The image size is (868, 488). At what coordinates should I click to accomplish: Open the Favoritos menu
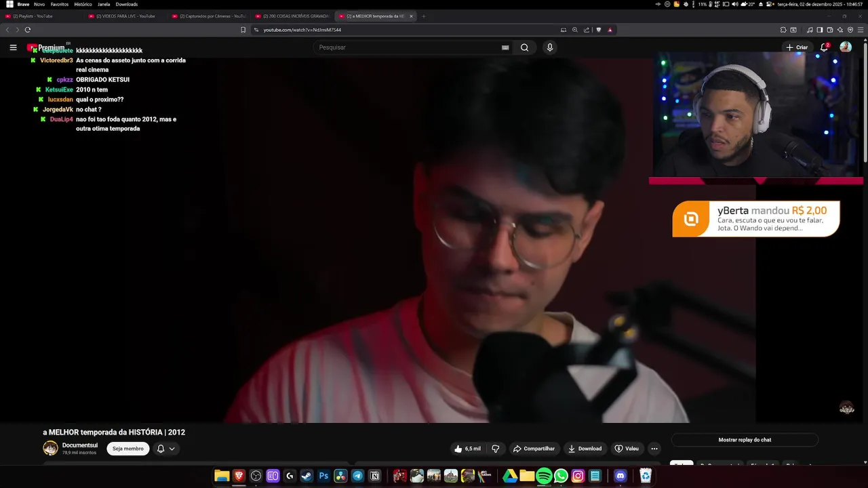click(x=60, y=4)
